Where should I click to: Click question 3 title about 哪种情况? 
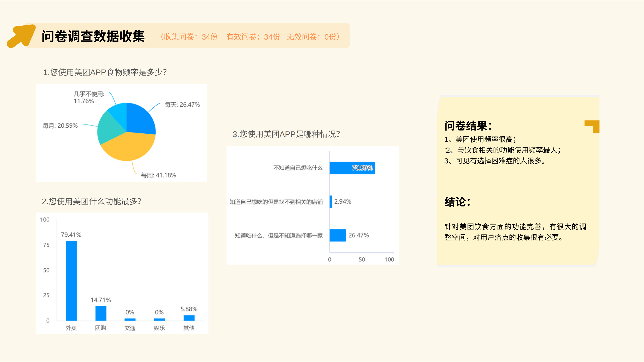[286, 134]
